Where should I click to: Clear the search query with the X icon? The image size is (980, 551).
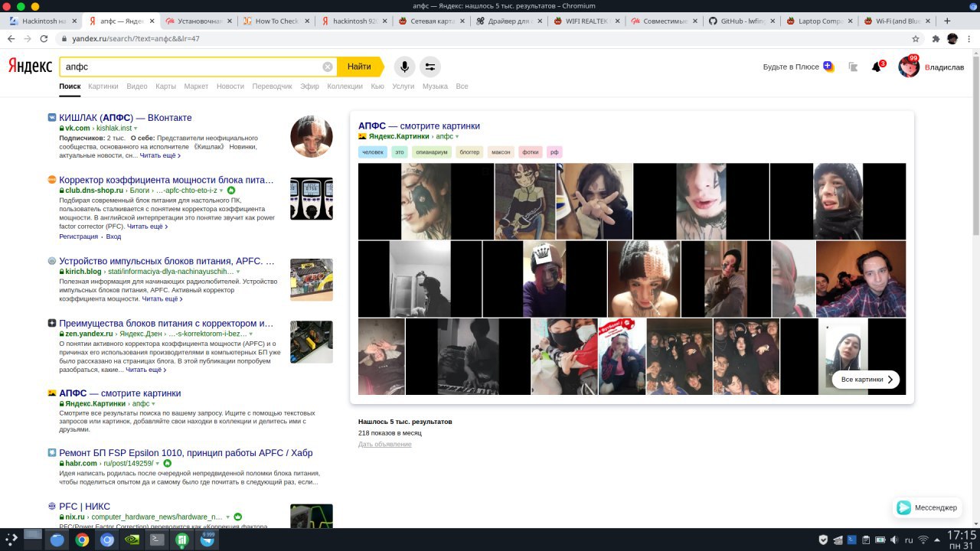pos(328,67)
